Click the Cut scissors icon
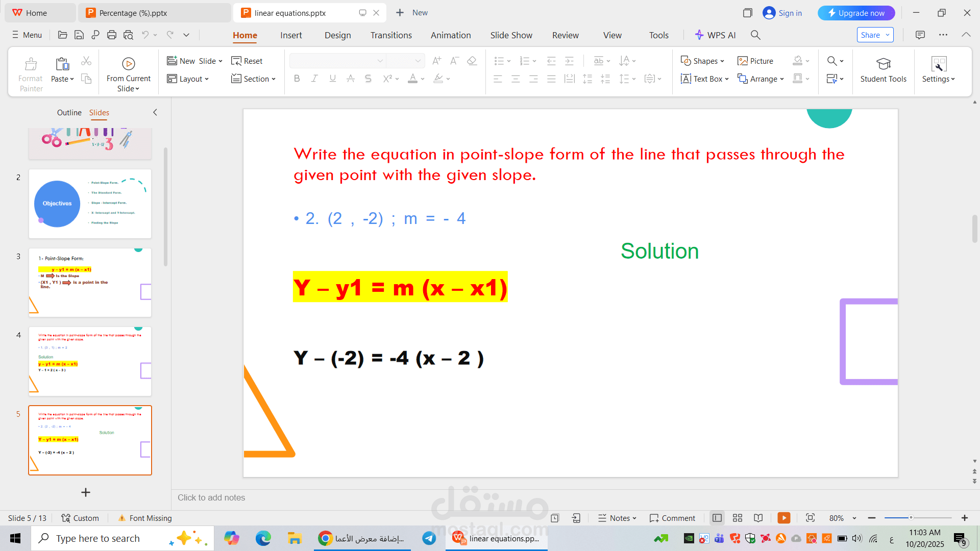The height and width of the screenshot is (551, 980). click(x=86, y=61)
